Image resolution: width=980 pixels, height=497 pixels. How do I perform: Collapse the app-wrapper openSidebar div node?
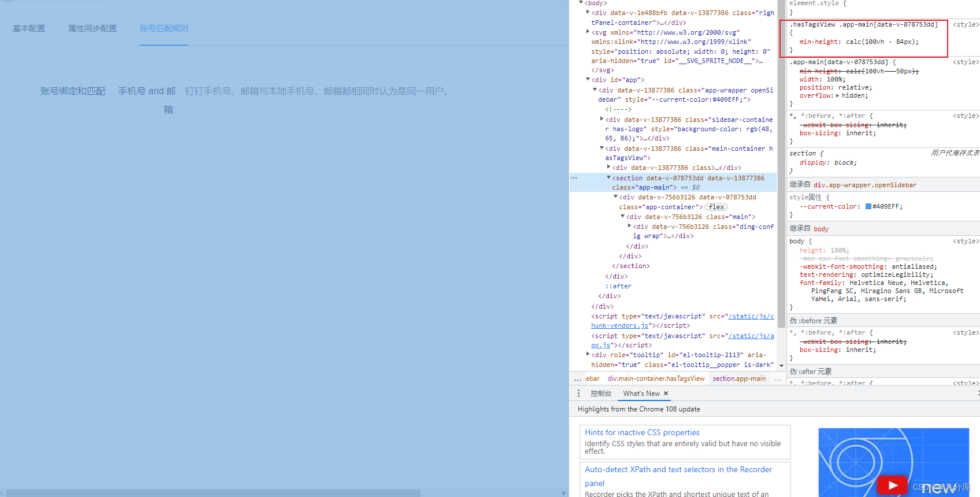pyautogui.click(x=595, y=90)
